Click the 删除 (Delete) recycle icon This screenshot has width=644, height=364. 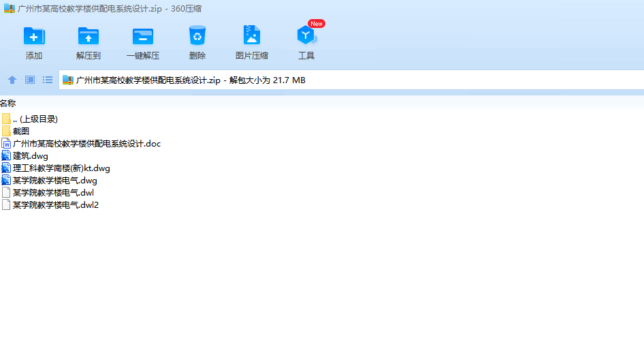click(197, 35)
